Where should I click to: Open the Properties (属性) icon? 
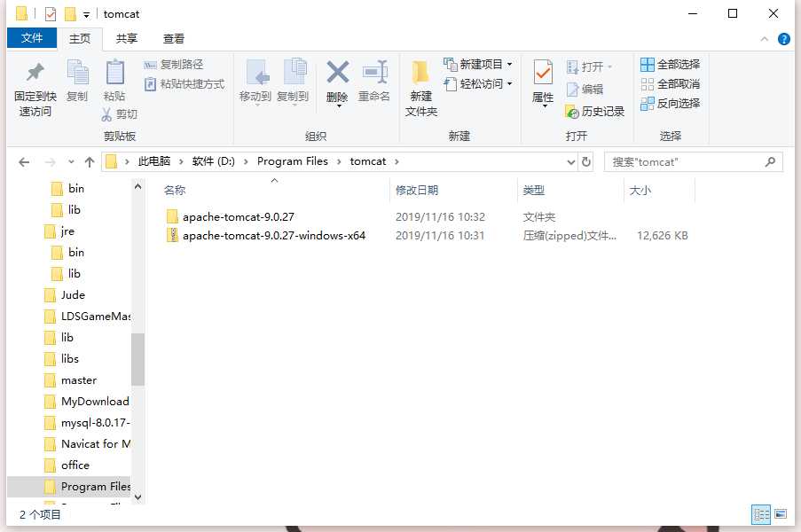[543, 72]
